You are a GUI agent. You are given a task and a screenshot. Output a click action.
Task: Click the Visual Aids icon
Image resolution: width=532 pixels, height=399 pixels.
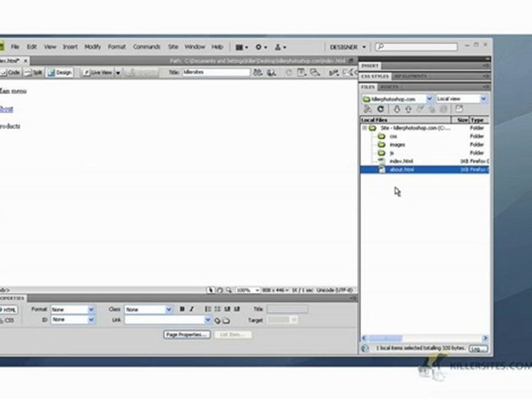pos(315,72)
